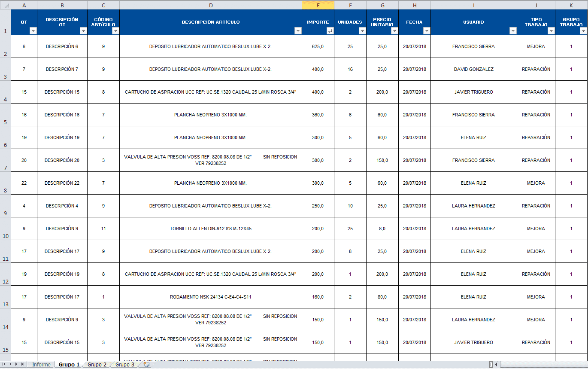Select column B header
588x369 pixels.
click(x=62, y=5)
